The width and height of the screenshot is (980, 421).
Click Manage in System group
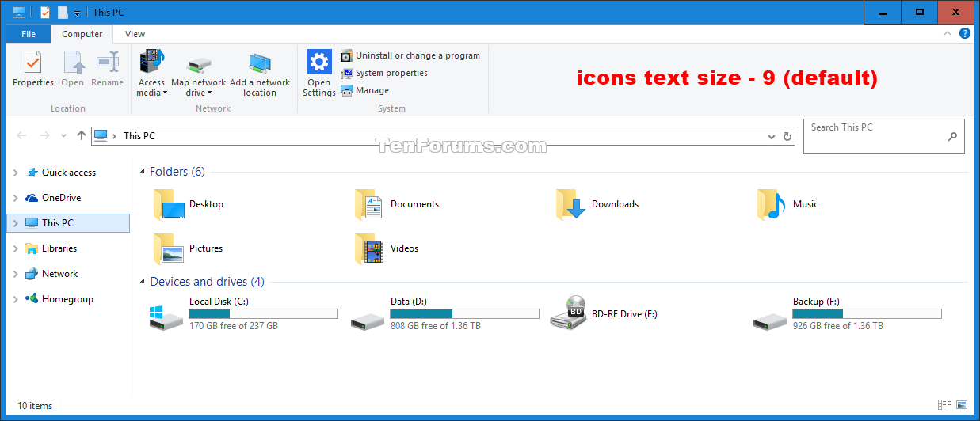coord(365,90)
